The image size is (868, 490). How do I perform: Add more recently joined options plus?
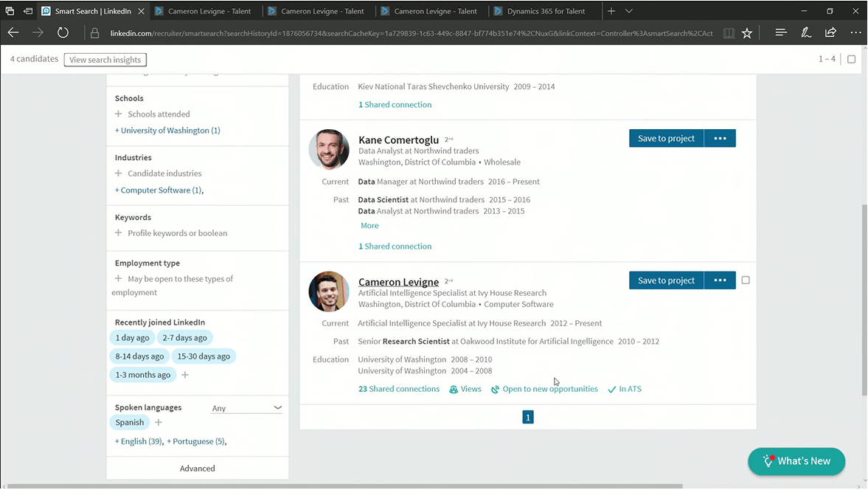tap(185, 375)
